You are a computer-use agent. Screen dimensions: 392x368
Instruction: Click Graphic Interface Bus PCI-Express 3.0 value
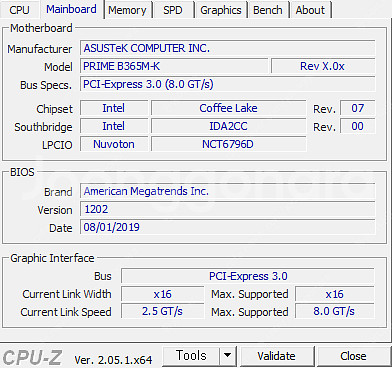[248, 276]
